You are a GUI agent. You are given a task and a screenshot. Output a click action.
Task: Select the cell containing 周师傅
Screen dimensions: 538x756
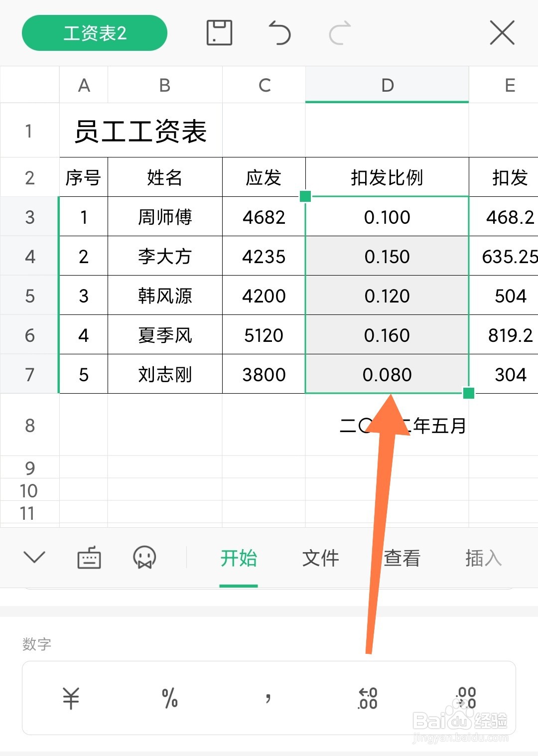164,217
